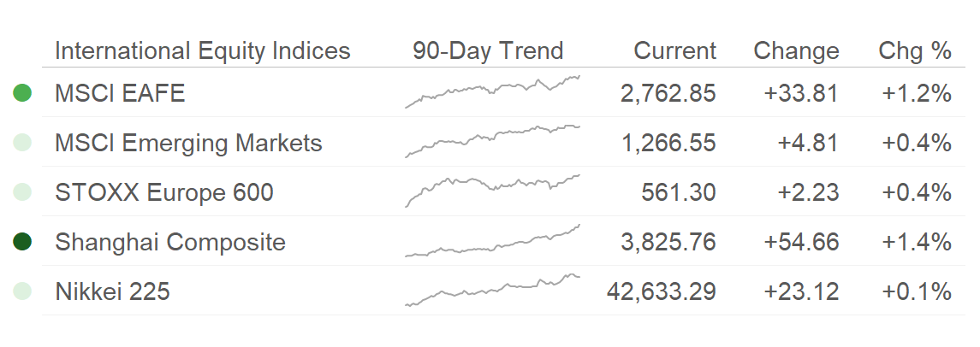
Task: Click the pale dot beside MSCI Emerging Markets
Action: point(22,142)
